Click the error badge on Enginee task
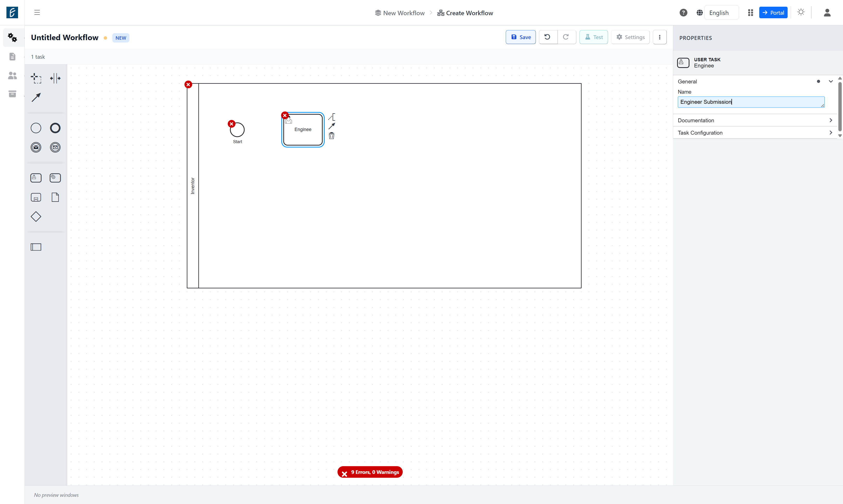The height and width of the screenshot is (504, 843). point(285,116)
